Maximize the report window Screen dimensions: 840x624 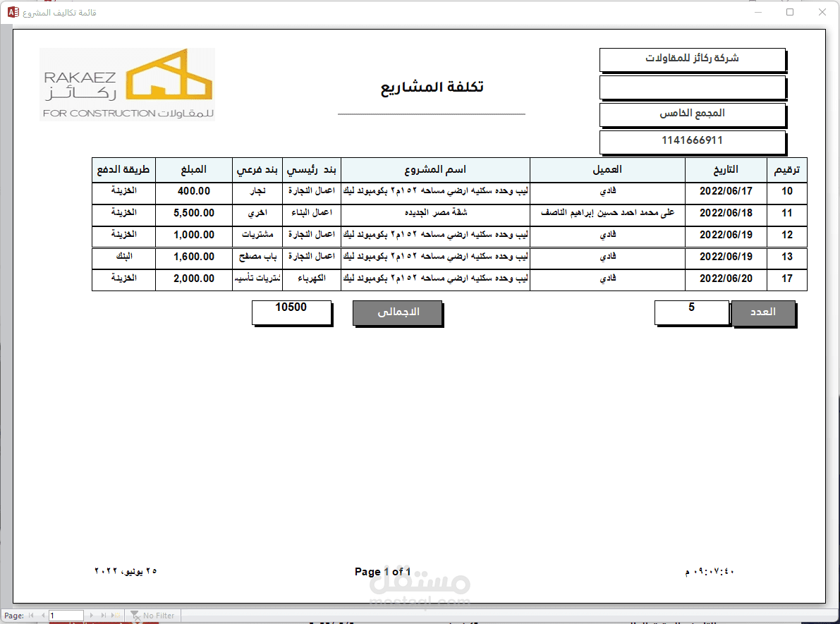(790, 12)
